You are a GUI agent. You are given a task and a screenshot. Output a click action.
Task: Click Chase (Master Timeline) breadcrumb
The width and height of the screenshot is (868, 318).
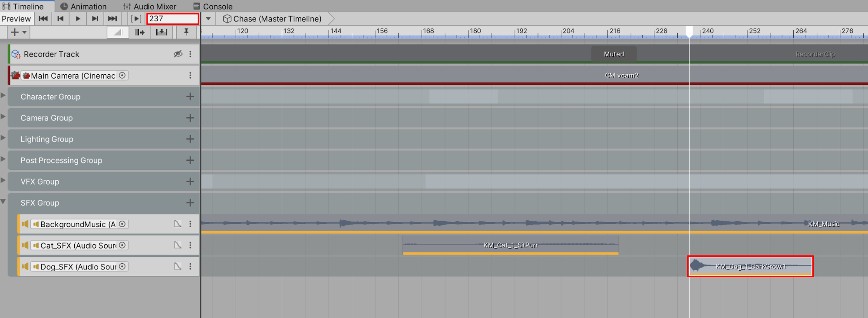(x=272, y=19)
